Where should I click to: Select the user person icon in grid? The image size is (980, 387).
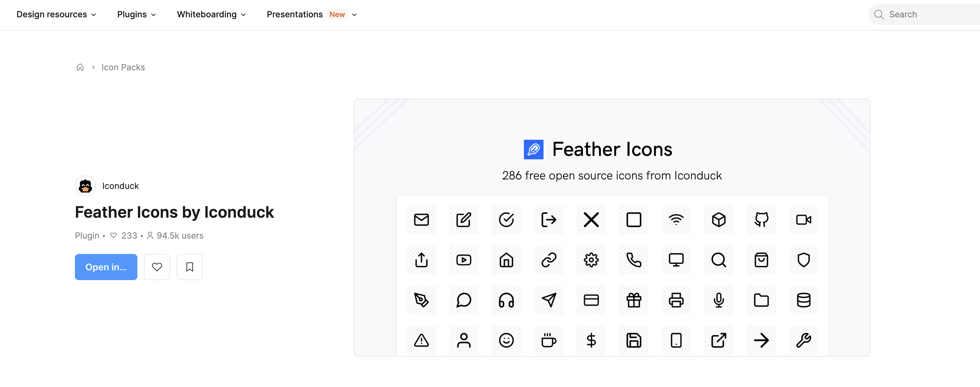(x=464, y=340)
